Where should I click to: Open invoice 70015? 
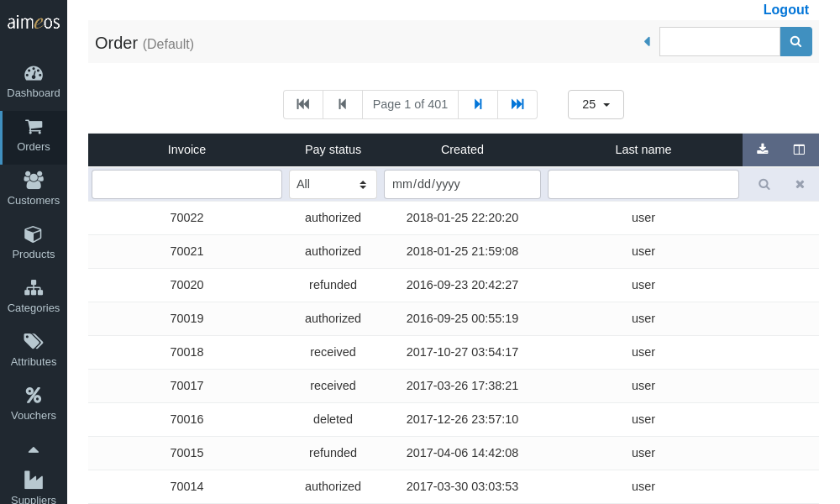click(x=186, y=453)
